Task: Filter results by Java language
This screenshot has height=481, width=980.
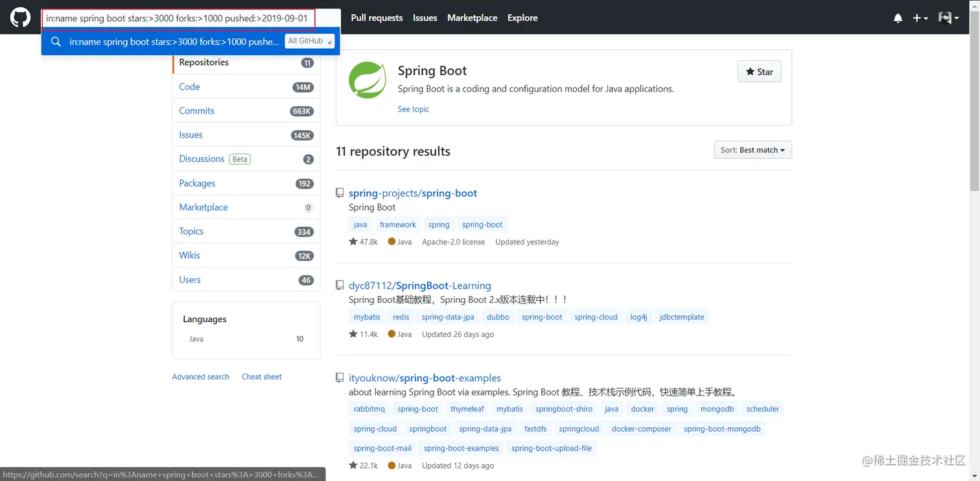Action: 246,339
